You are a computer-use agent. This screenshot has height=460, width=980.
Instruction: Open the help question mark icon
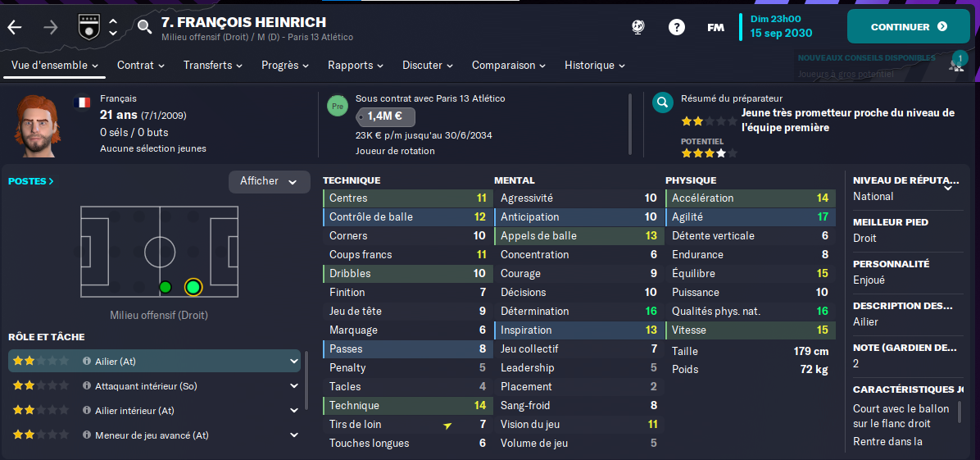pos(676,27)
